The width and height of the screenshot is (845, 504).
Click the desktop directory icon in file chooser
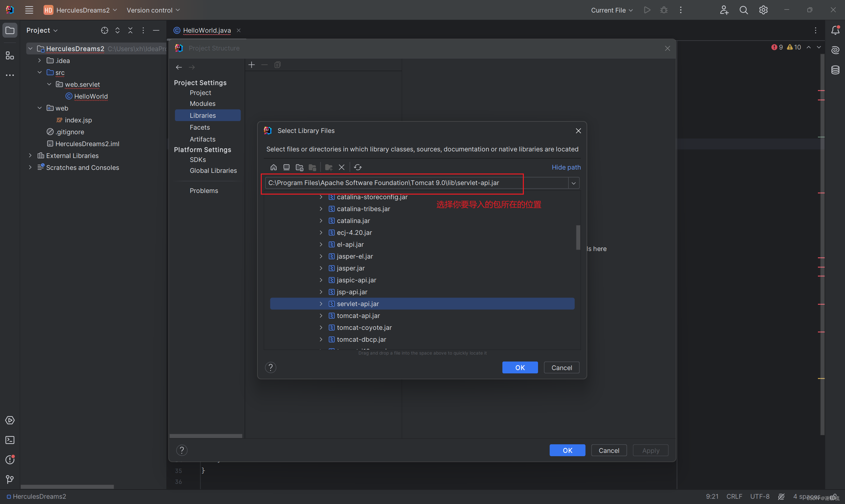[287, 167]
